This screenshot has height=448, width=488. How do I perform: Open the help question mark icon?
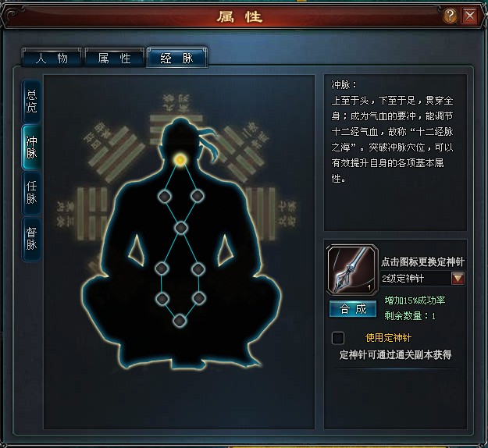click(450, 15)
